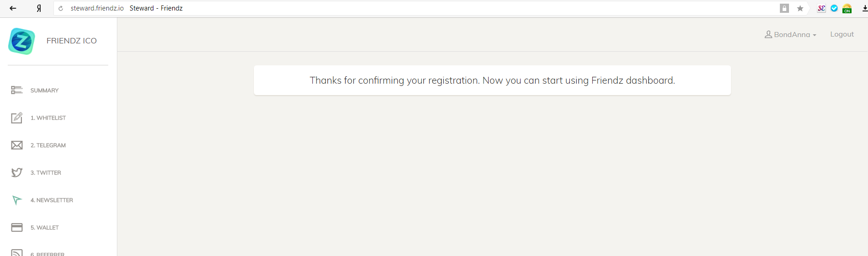Click the lock protect icon in address bar

784,8
